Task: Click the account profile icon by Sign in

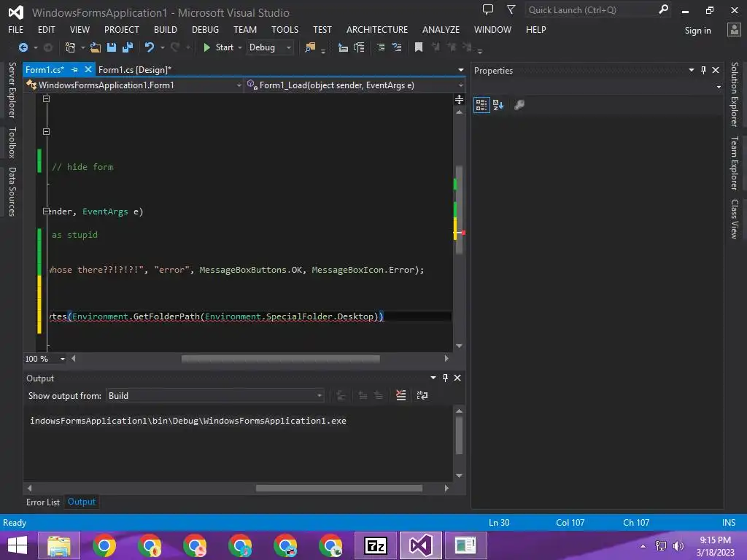Action: tap(734, 30)
